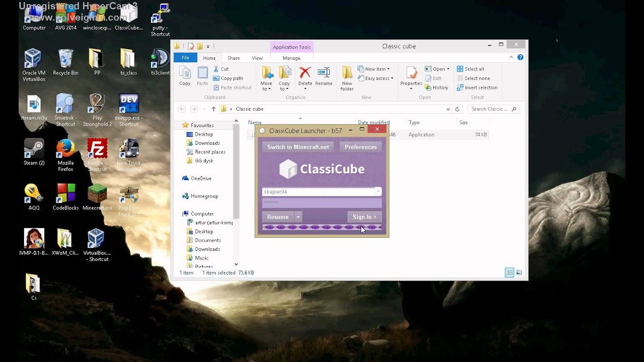This screenshot has width=644, height=362.
Task: Select the Minecraft.exe desktop icon
Action: [x=97, y=198]
